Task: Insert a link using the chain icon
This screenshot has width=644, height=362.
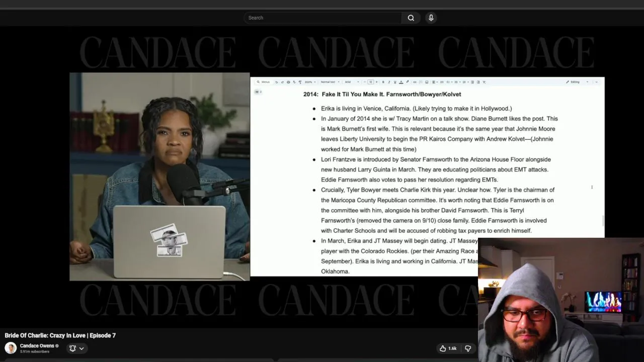Action: pos(415,82)
